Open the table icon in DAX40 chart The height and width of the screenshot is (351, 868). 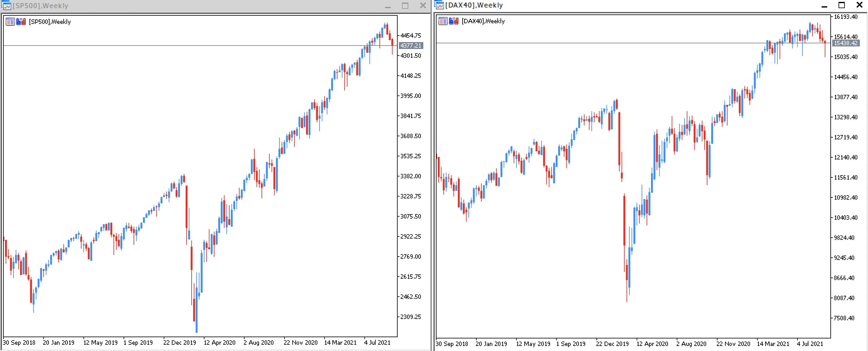click(x=443, y=21)
